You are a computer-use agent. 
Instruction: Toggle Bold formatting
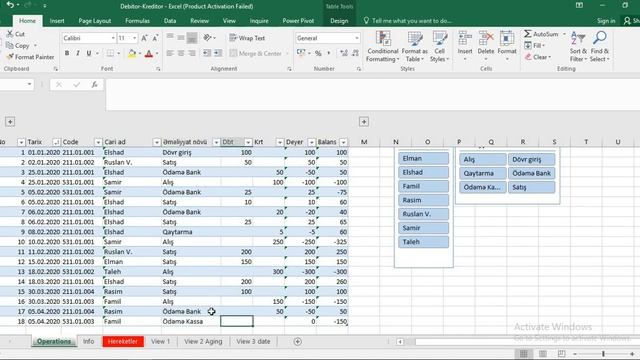(67, 53)
